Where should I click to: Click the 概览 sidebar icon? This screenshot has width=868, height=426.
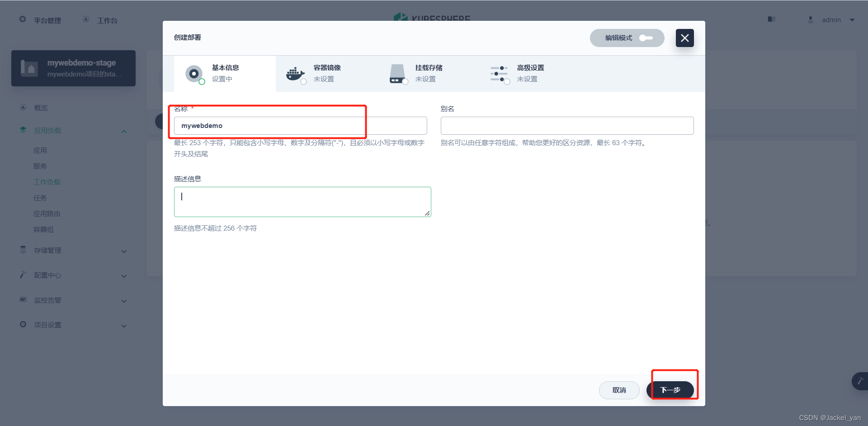pos(23,107)
